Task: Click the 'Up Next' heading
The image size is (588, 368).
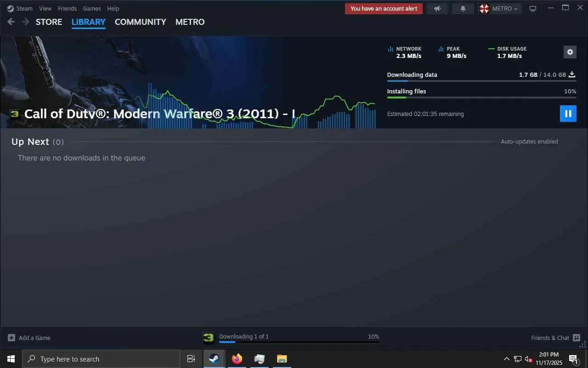Action: pos(30,142)
